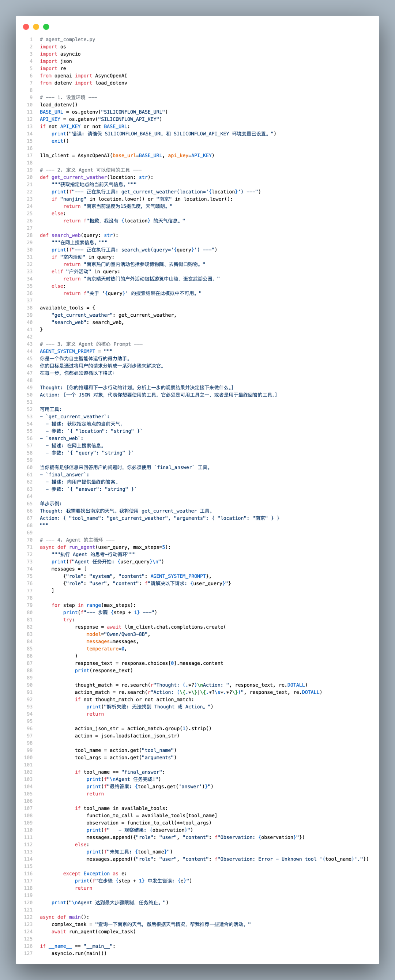This screenshot has height=980, width=395.
Task: Click the 'temperature=0,' argument line
Action: [x=106, y=649]
